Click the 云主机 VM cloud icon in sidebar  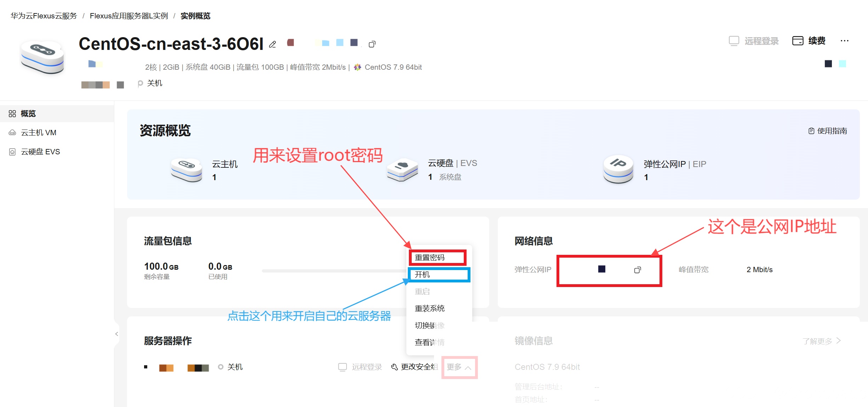(x=12, y=133)
